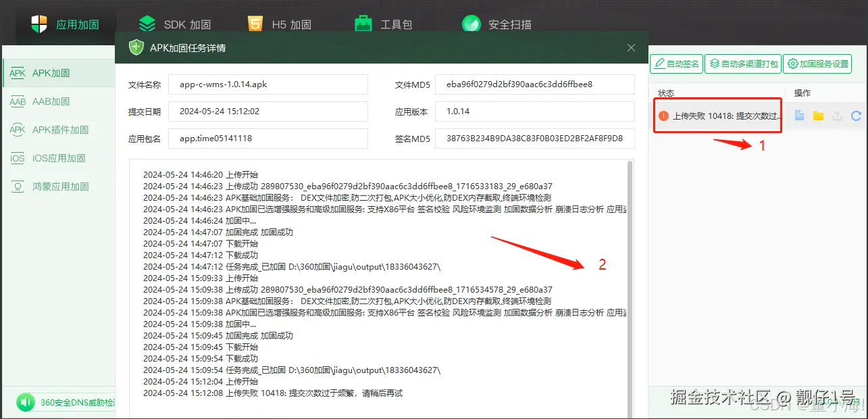Switch to the 应用加固 top tab
This screenshot has width=868, height=419.
click(66, 24)
